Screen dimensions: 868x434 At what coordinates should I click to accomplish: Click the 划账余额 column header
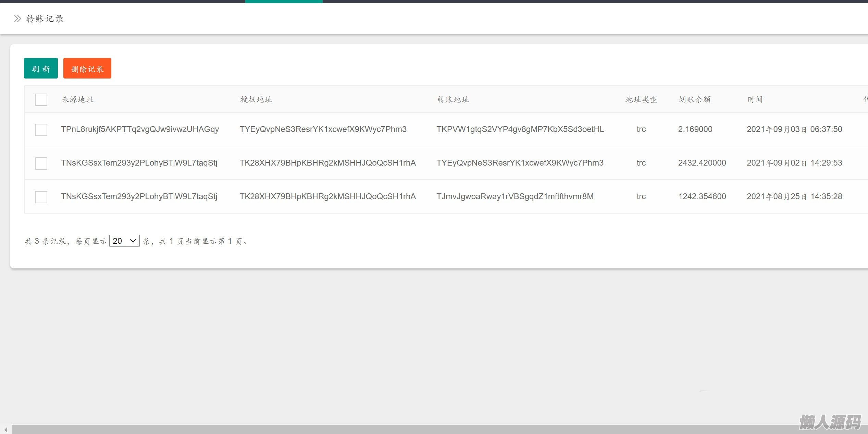(695, 100)
